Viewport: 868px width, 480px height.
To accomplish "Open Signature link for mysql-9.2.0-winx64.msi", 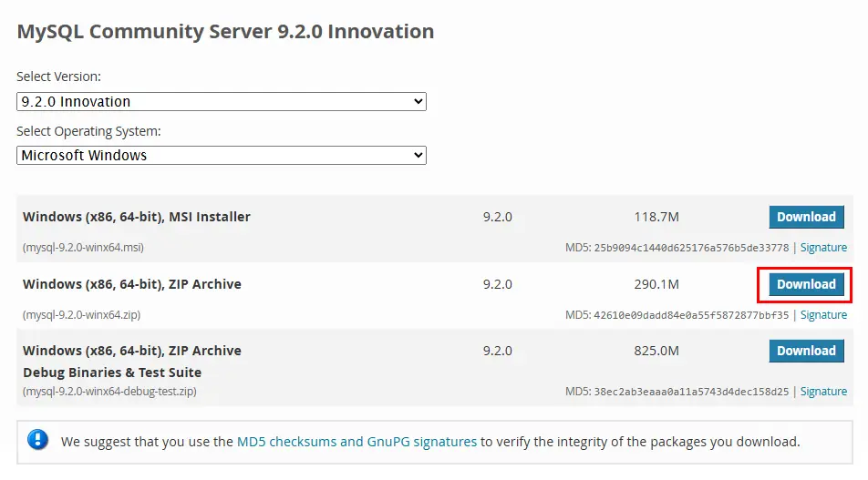I will (823, 248).
